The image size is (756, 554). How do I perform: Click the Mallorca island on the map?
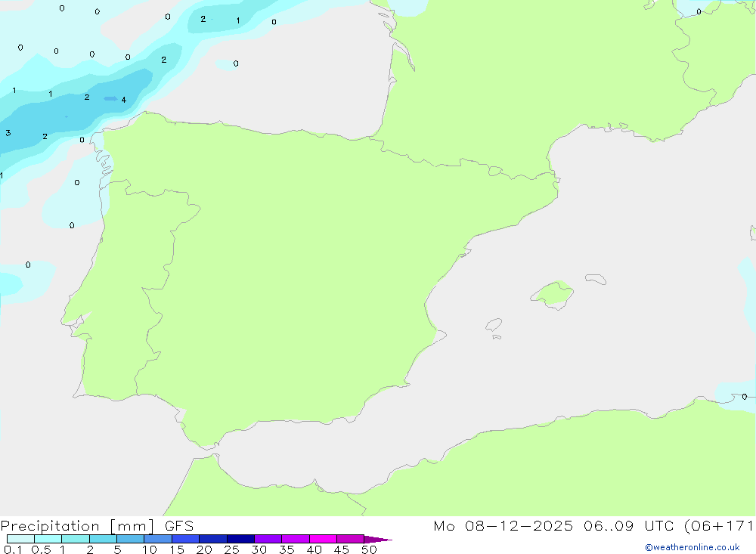pos(552,295)
